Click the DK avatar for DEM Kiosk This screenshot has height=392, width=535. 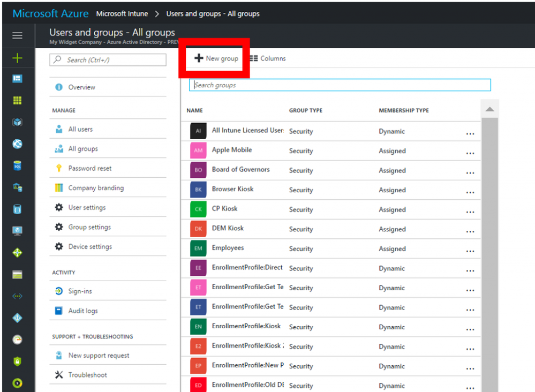198,229
